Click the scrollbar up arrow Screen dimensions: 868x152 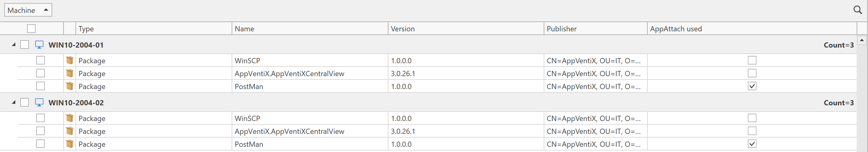pyautogui.click(x=862, y=41)
